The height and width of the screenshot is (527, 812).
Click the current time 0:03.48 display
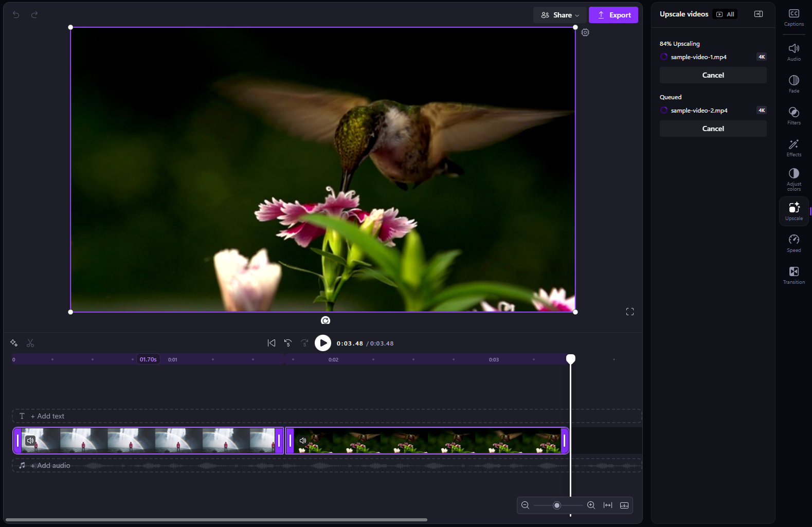point(350,343)
